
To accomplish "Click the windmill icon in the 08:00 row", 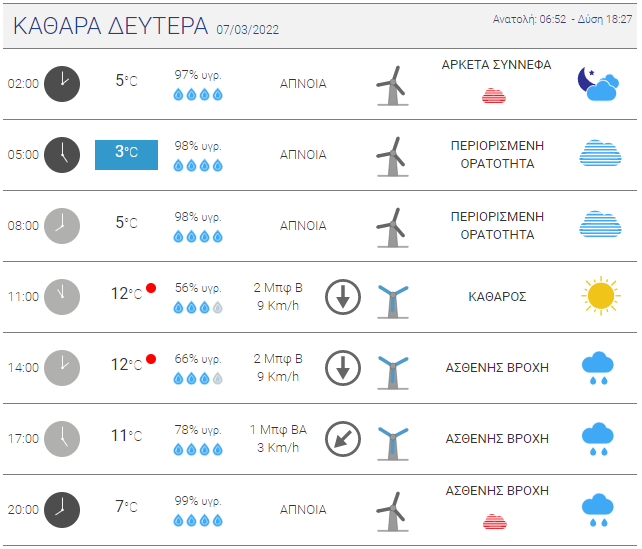I will click(x=392, y=226).
